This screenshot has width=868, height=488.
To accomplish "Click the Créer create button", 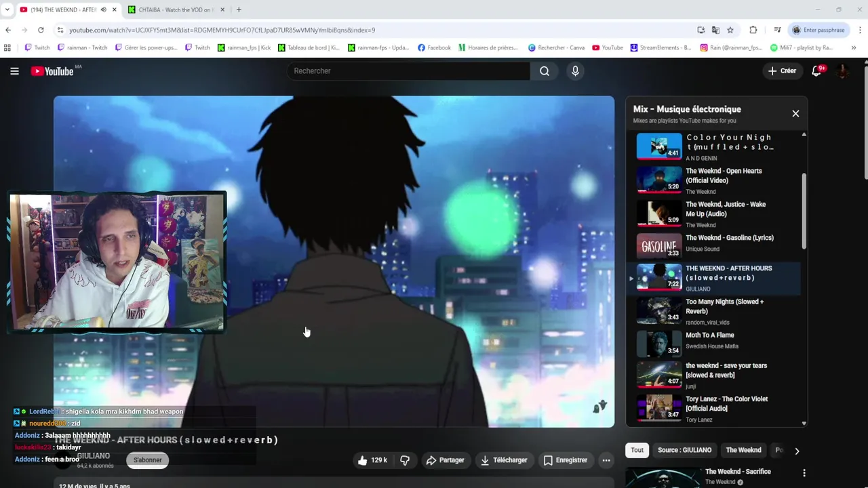I will (x=782, y=71).
